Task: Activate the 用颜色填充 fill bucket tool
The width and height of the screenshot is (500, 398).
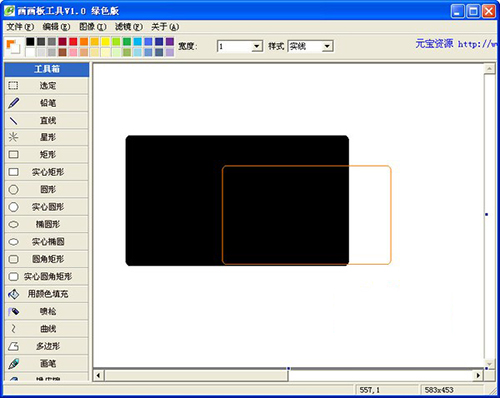Action: (x=47, y=294)
